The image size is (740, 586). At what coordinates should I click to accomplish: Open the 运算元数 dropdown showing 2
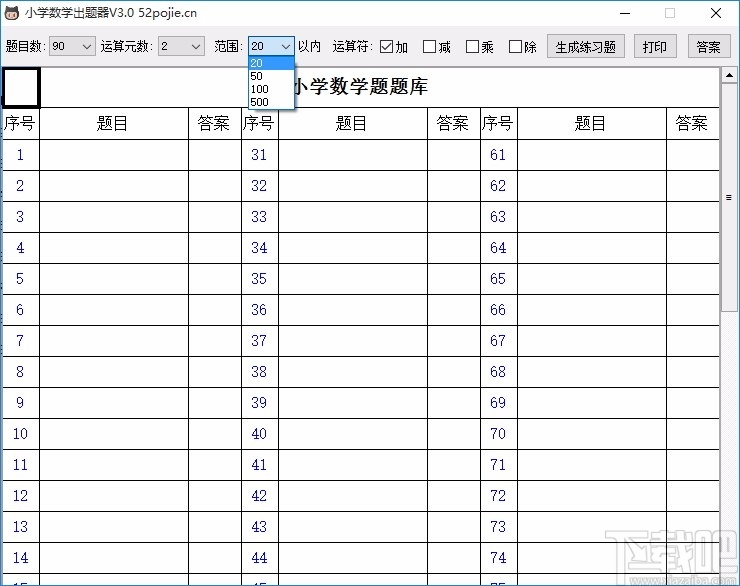(181, 46)
